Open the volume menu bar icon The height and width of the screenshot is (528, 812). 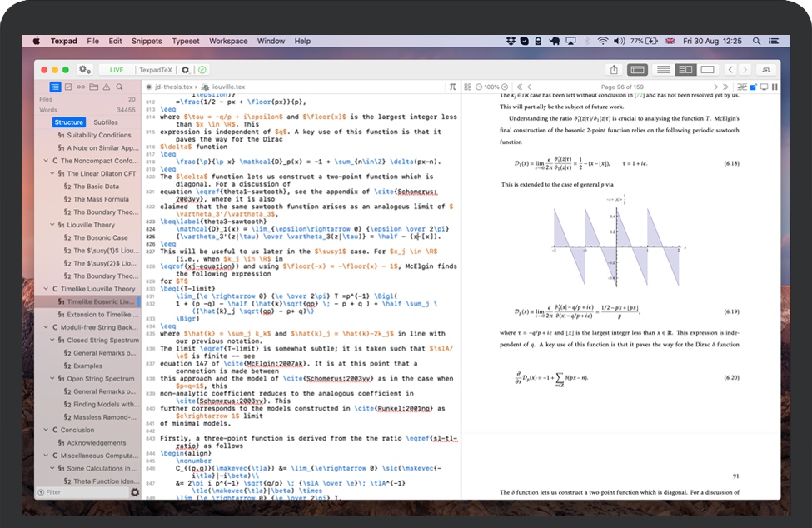pos(619,41)
